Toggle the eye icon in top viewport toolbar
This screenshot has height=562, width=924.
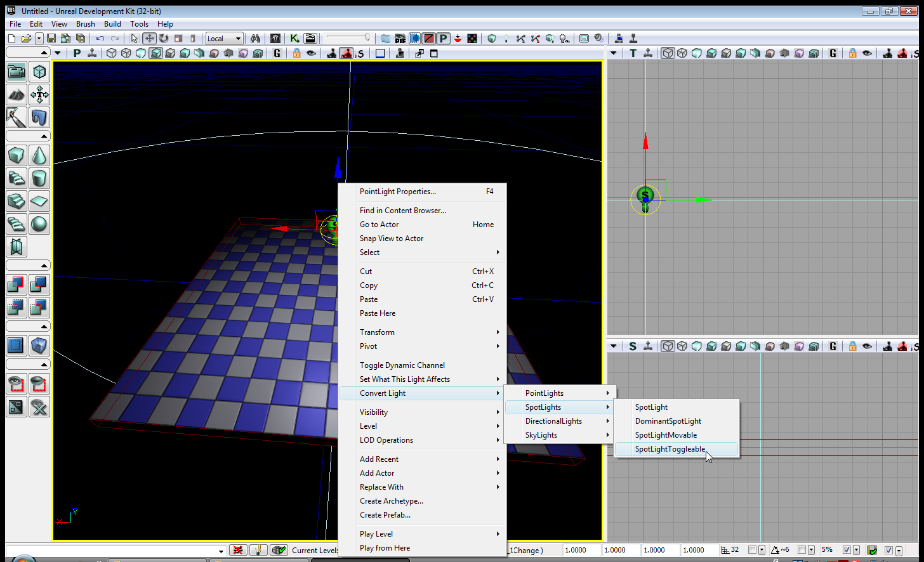point(867,53)
